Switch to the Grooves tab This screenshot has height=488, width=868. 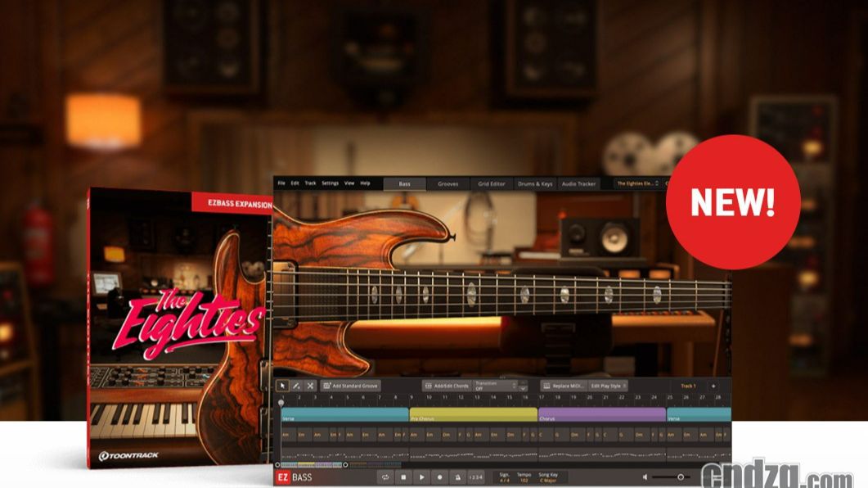[x=447, y=183]
